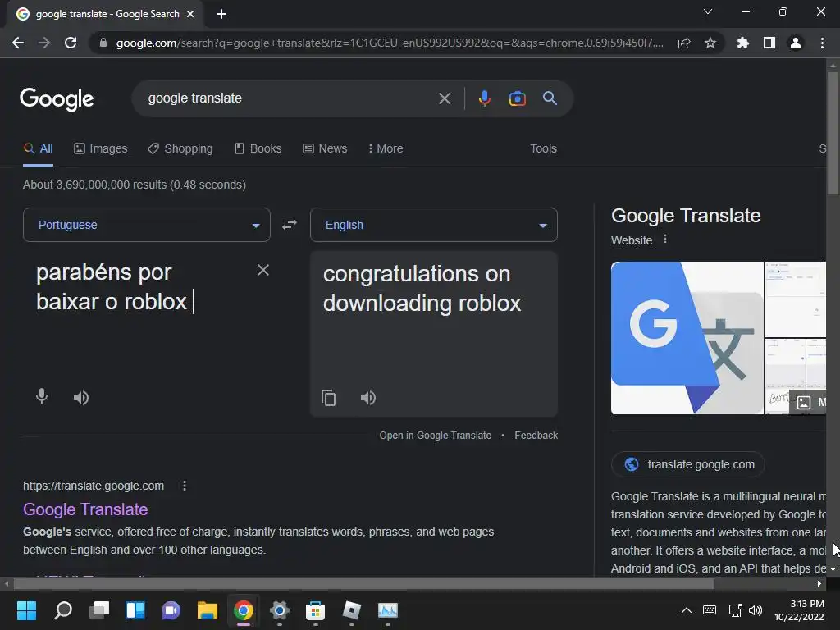Open Chrome three-dot menu
This screenshot has height=630, width=840.
pyautogui.click(x=822, y=43)
